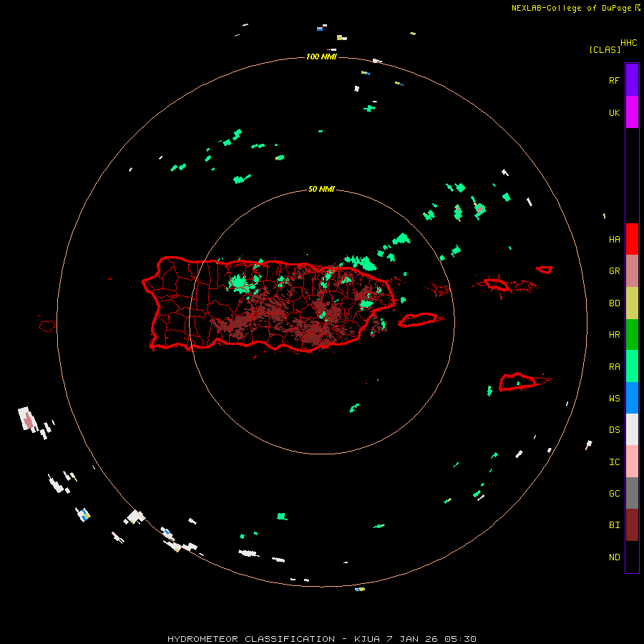Pick the DS white legend swatch
The height and width of the screenshot is (644, 644).
[632, 429]
